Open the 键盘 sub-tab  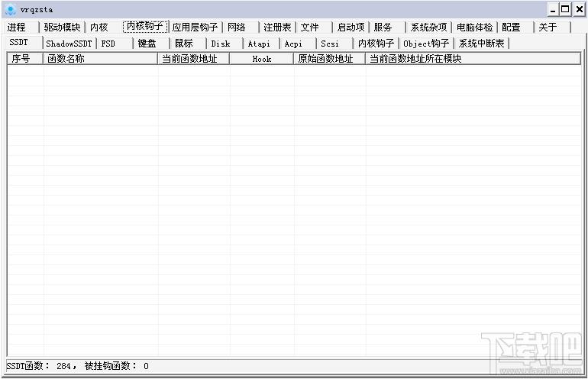(x=152, y=44)
